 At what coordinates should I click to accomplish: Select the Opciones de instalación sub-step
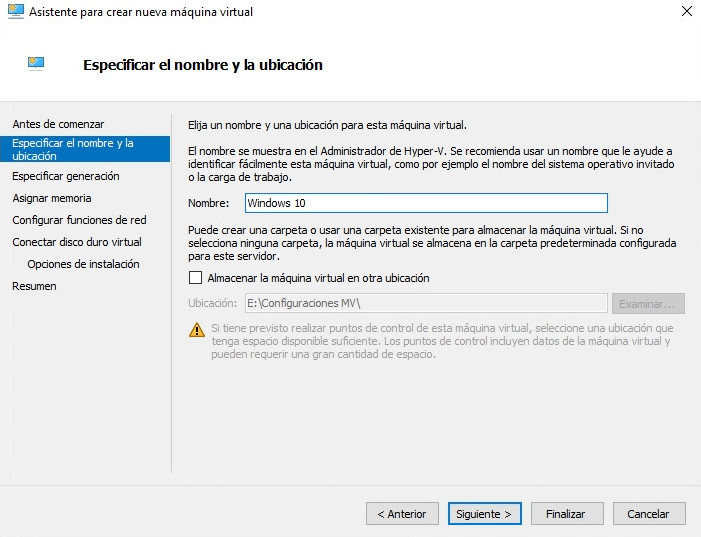[83, 264]
